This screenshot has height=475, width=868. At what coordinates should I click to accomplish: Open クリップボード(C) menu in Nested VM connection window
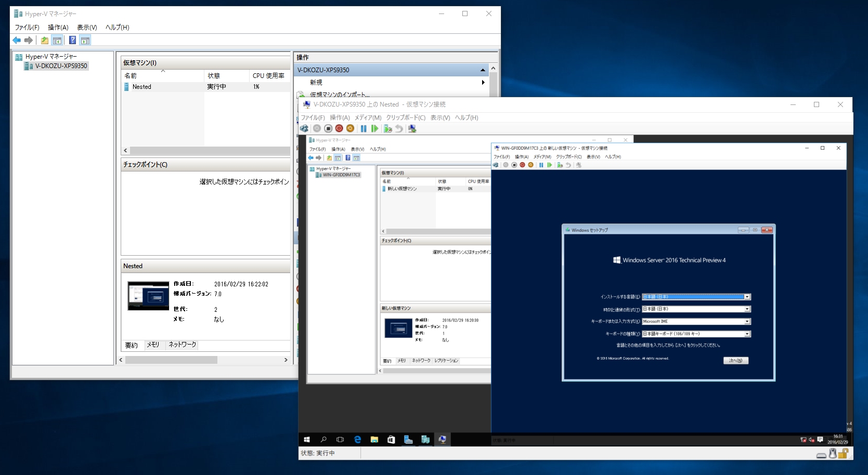[406, 117]
